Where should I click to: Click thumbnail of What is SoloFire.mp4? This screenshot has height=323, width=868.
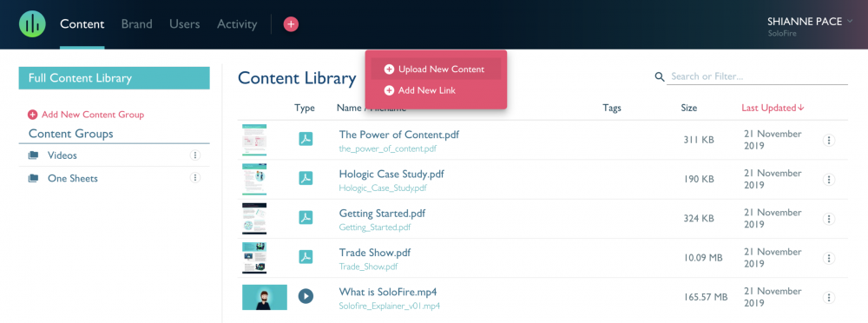pos(265,297)
